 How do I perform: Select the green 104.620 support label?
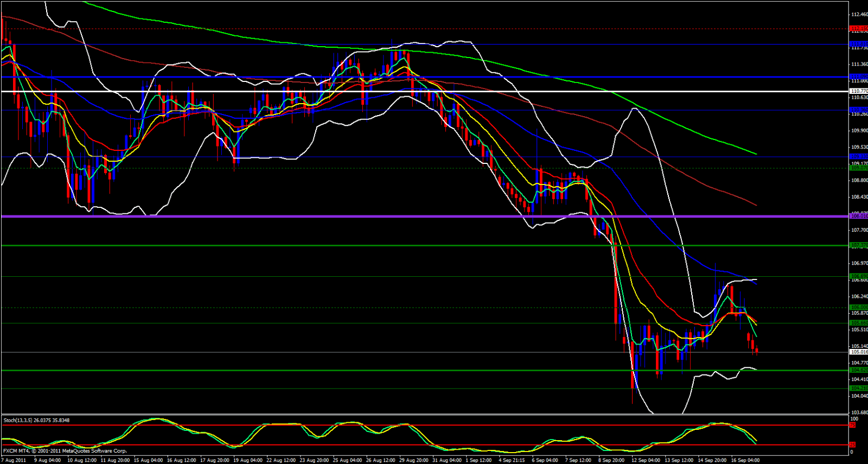point(859,370)
